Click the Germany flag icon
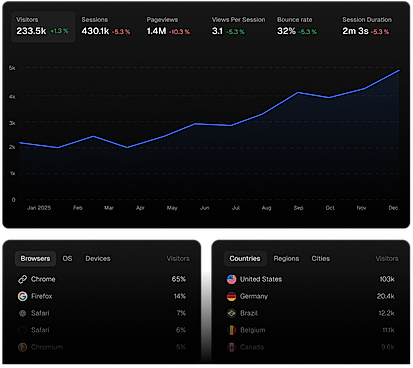This screenshot has width=413, height=368. [231, 296]
